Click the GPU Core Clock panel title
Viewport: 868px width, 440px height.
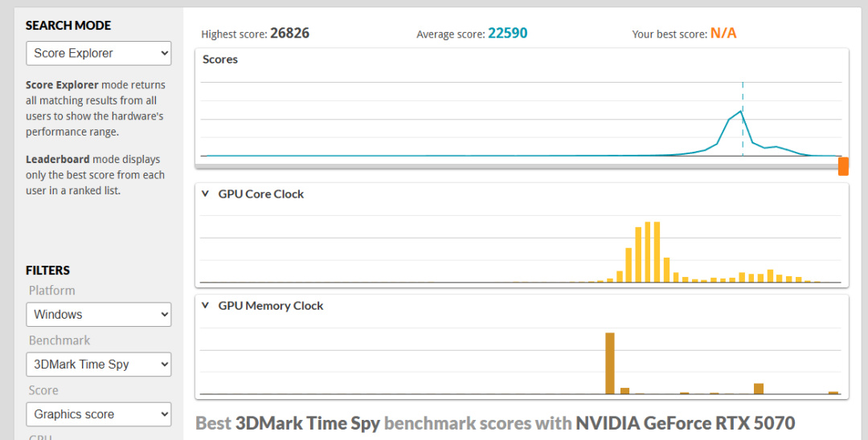coord(261,194)
